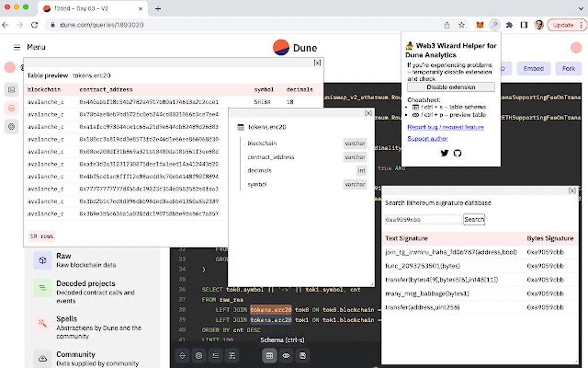
Task: Click the sidebar settings gear icon
Action: (12, 126)
